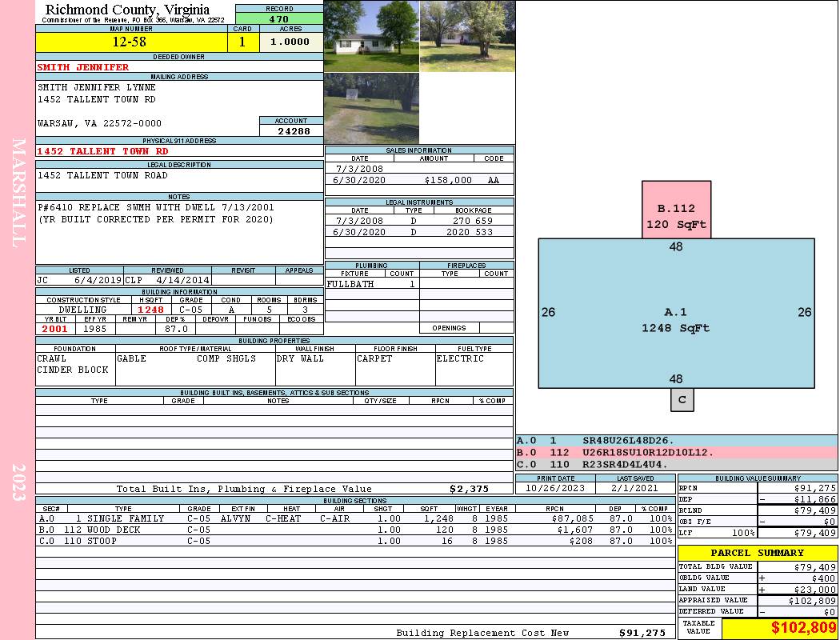Click red H SQFT value 1248
The image size is (840, 640).
[151, 310]
